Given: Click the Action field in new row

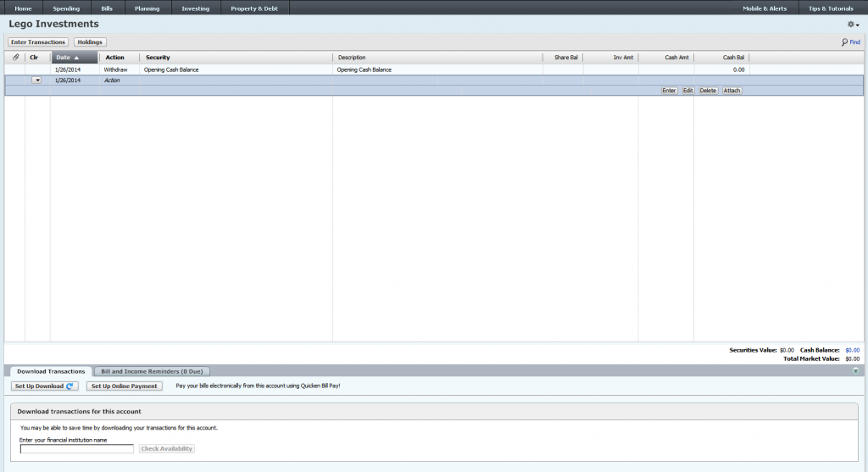Looking at the screenshot, I should point(113,81).
